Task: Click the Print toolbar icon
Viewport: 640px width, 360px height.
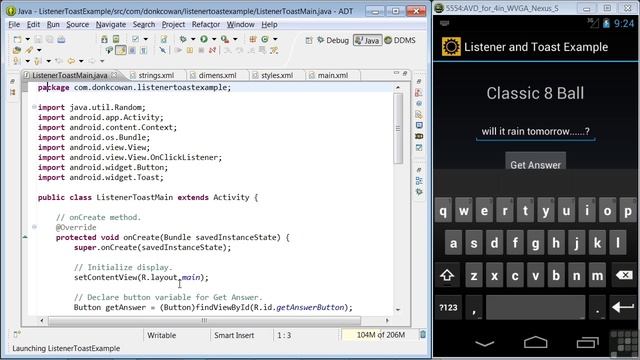Action: point(61,40)
